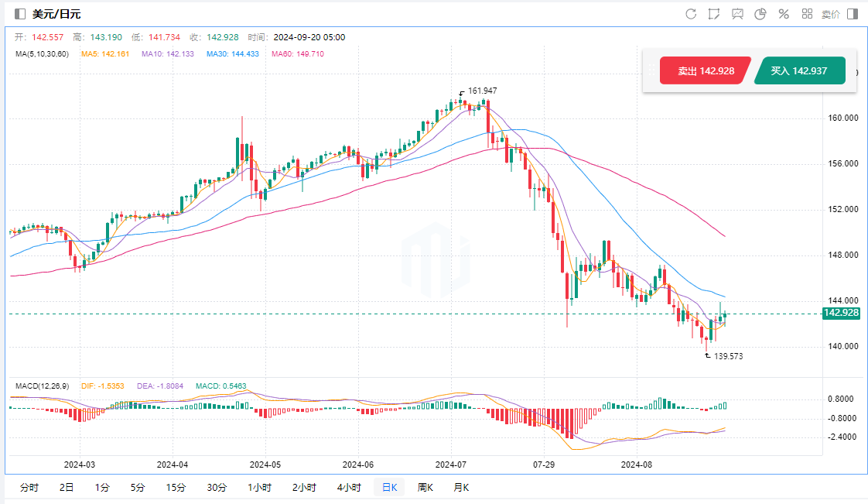Select the 月K monthly chart tab
The image size is (868, 504).
tap(460, 488)
